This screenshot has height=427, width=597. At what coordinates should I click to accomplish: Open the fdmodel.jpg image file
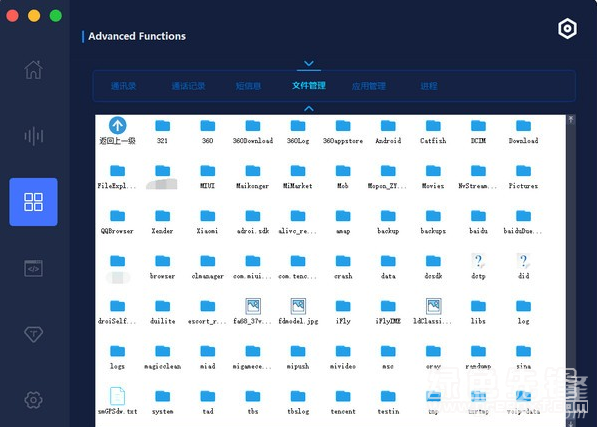coord(298,312)
